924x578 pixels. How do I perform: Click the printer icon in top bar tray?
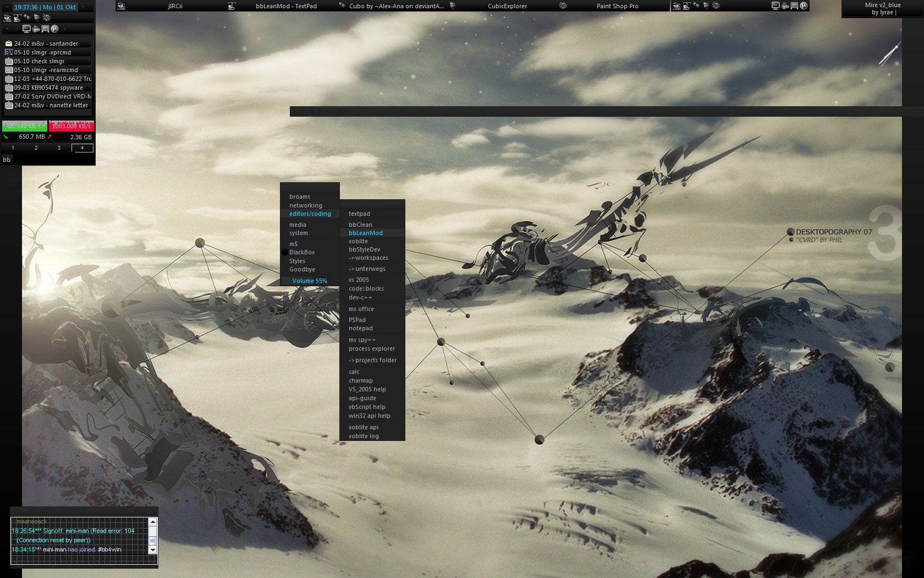tap(785, 6)
